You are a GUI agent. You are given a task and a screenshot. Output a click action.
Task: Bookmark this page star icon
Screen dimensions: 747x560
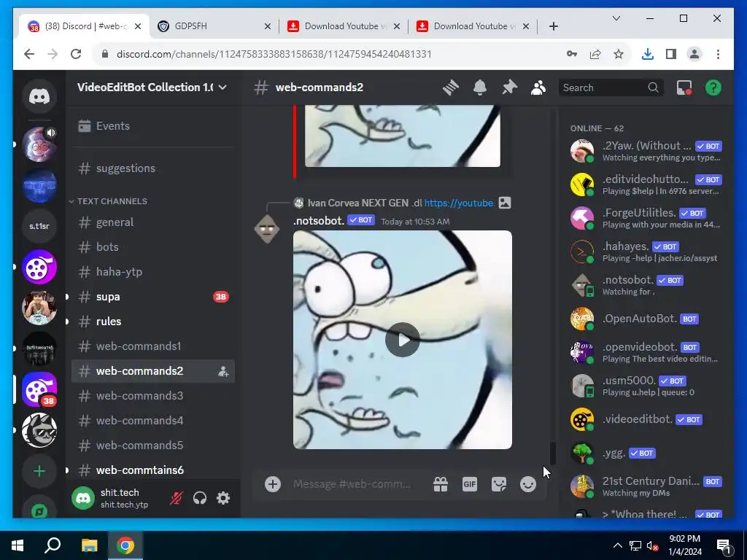click(x=619, y=54)
